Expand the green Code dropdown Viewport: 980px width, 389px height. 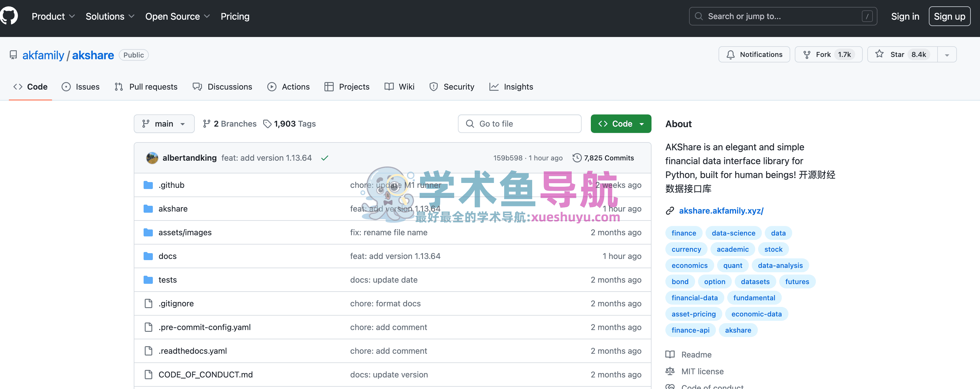(621, 124)
